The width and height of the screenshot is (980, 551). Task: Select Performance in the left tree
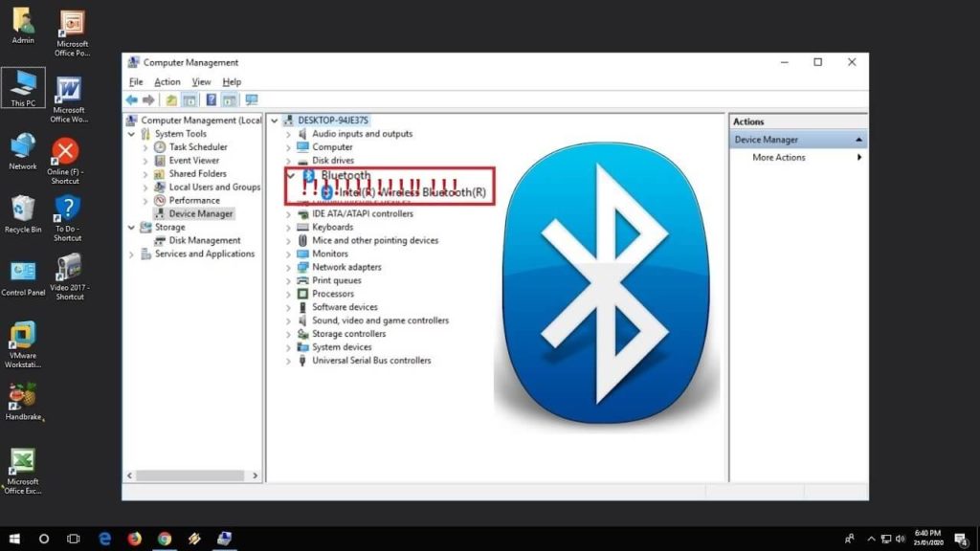pyautogui.click(x=193, y=201)
